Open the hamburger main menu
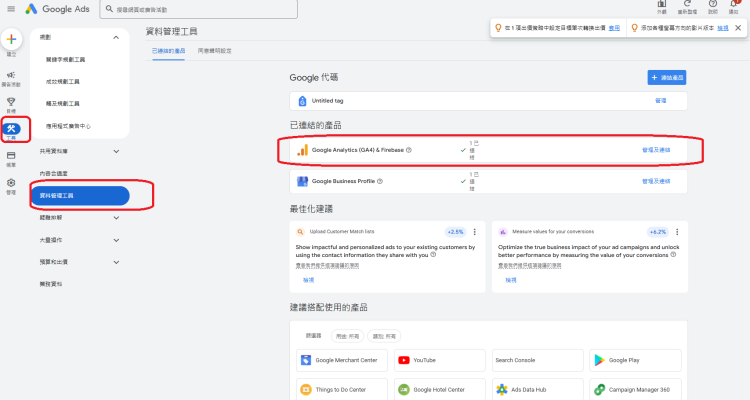750x400 pixels. (11, 9)
